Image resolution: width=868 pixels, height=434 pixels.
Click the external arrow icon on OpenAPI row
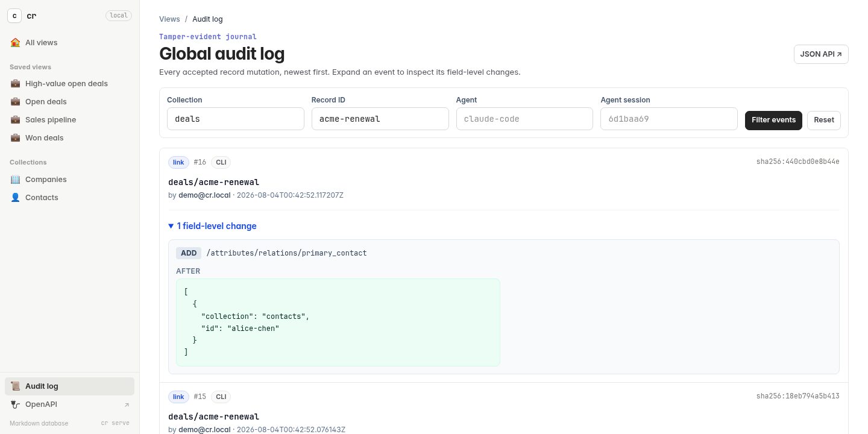coord(127,405)
